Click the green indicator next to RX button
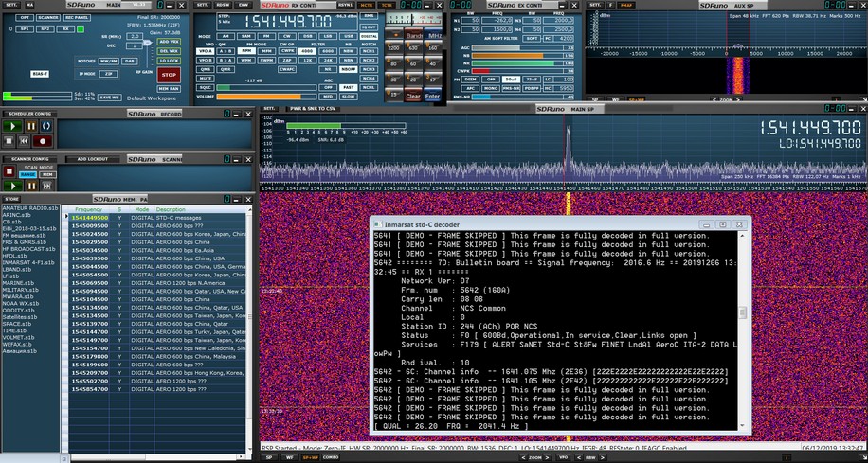868x463 pixels. (x=81, y=28)
